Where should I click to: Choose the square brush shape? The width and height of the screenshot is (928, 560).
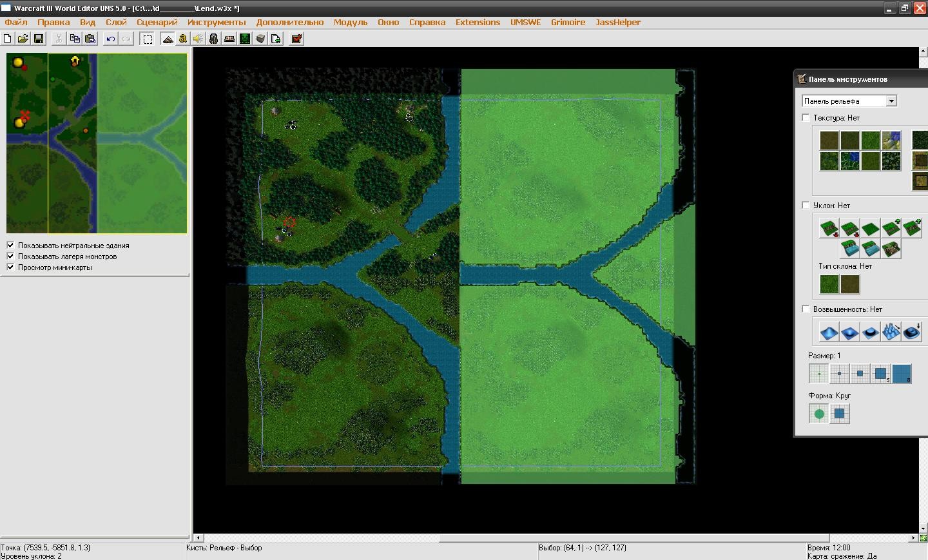tap(840, 414)
